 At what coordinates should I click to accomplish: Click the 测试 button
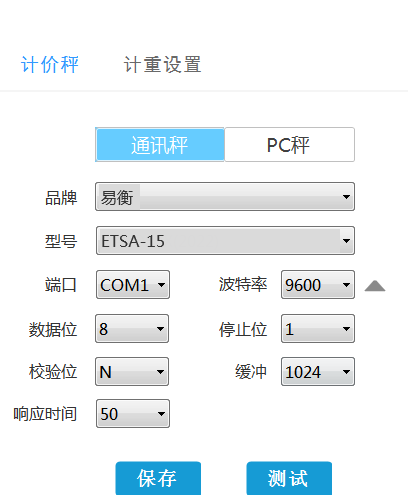coord(289,478)
